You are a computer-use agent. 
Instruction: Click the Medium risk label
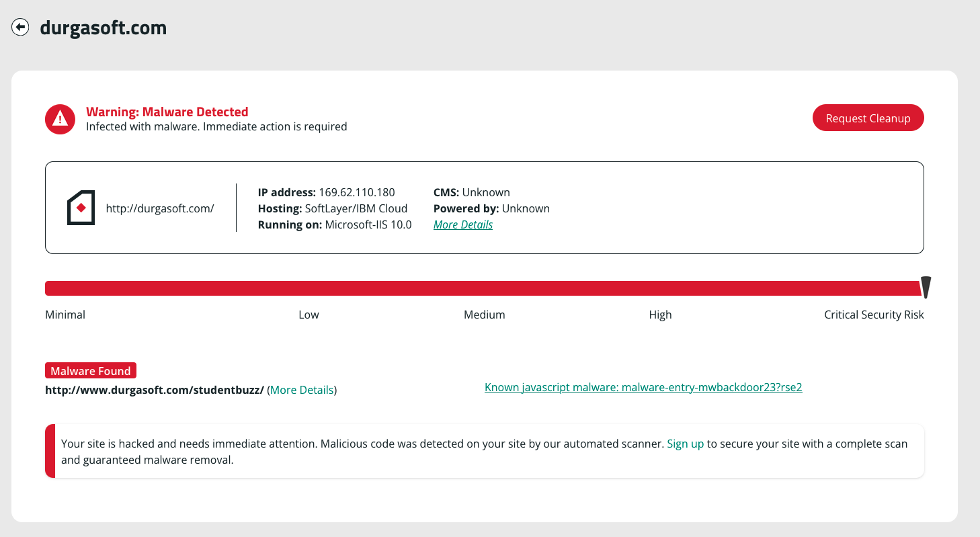(x=484, y=315)
